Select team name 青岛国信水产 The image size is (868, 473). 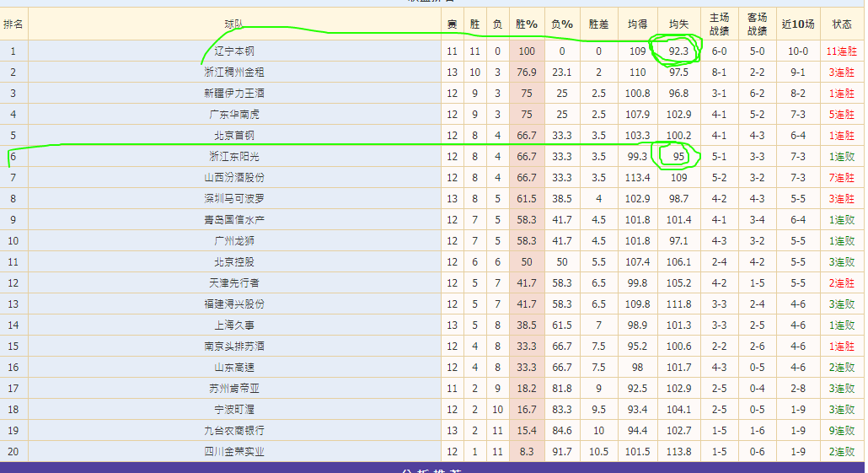tap(234, 219)
